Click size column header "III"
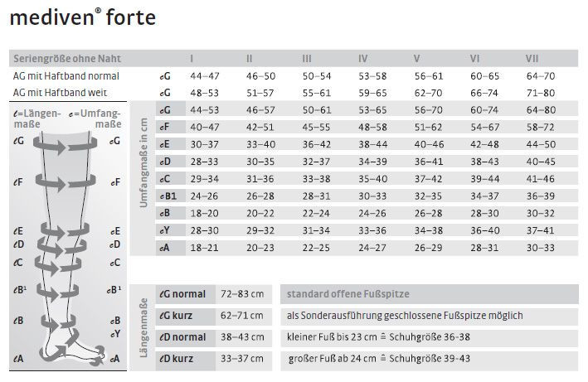Image resolution: width=588 pixels, height=382 pixels. (x=307, y=59)
